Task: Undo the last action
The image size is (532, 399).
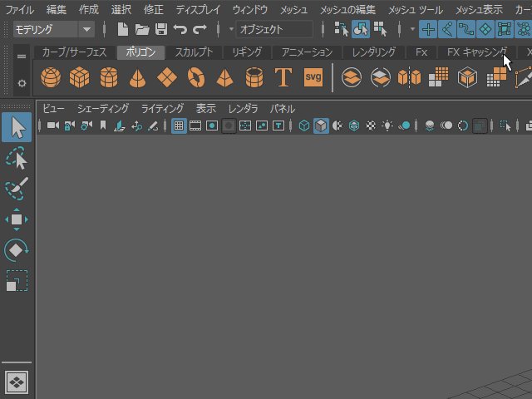Action: [180, 30]
